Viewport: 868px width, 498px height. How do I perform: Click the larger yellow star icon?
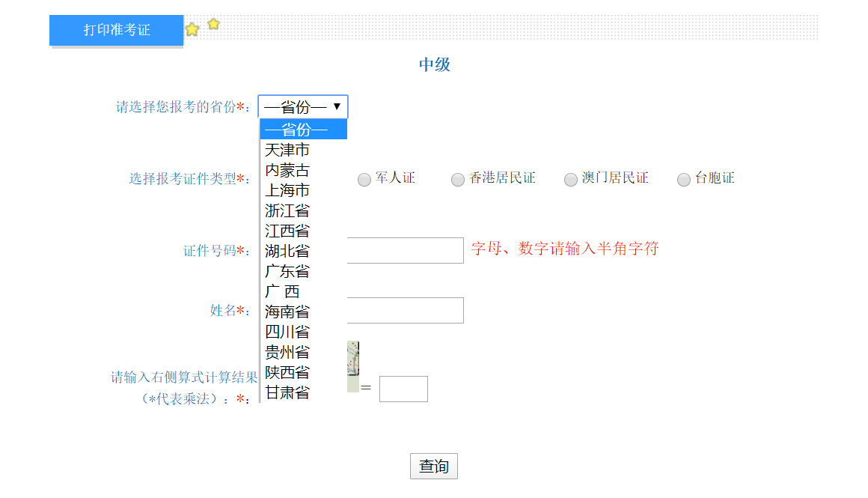(193, 28)
